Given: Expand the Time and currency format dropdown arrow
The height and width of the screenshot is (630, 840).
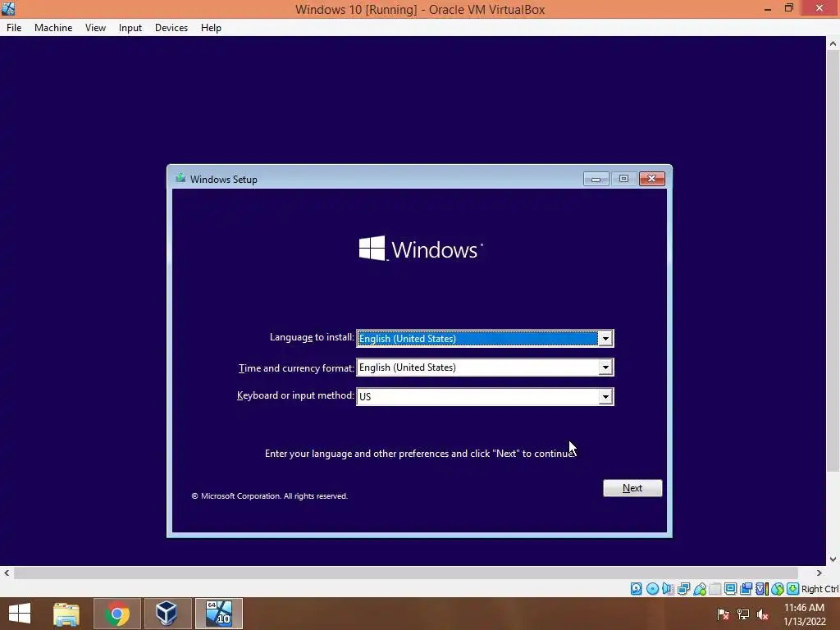Looking at the screenshot, I should [x=605, y=367].
